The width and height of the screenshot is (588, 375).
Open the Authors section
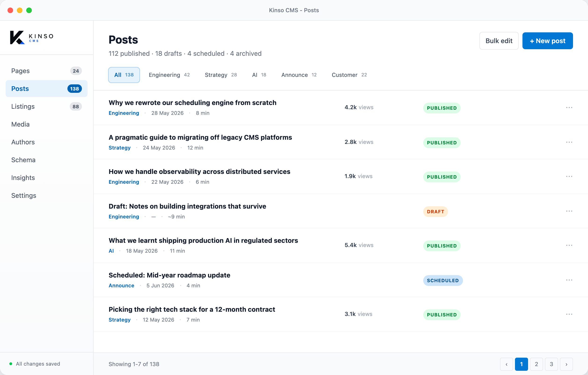coord(46,142)
